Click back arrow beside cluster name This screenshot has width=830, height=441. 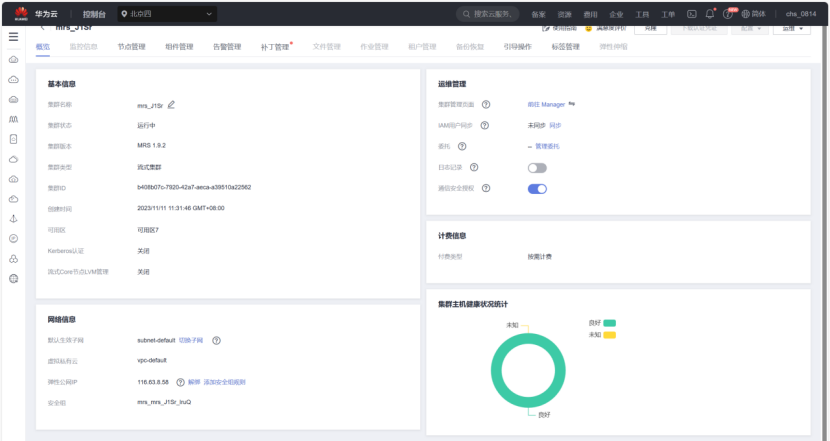point(42,28)
